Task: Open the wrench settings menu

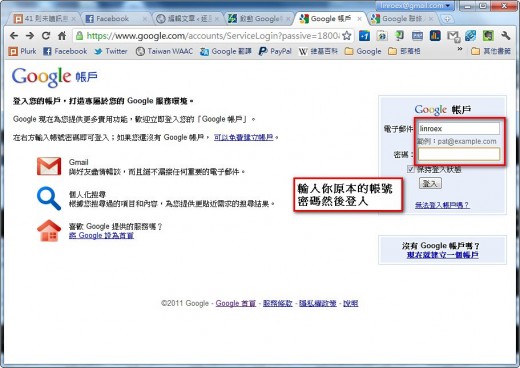Action: click(x=506, y=36)
